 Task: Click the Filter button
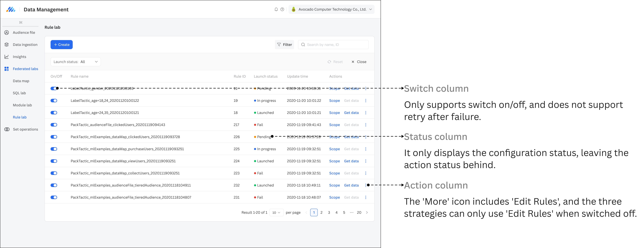click(x=285, y=45)
